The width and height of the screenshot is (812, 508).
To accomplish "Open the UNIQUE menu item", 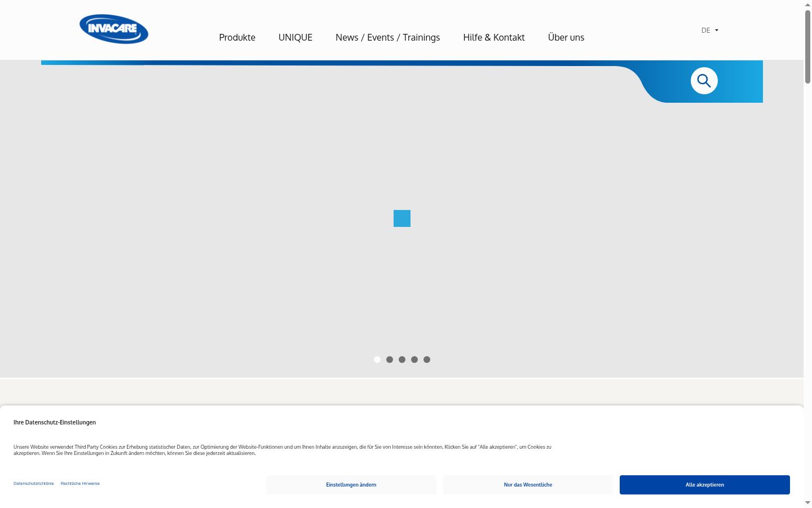I will pos(295,37).
